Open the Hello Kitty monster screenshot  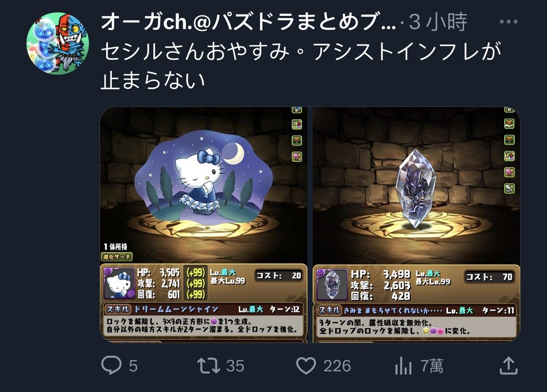coord(204,224)
